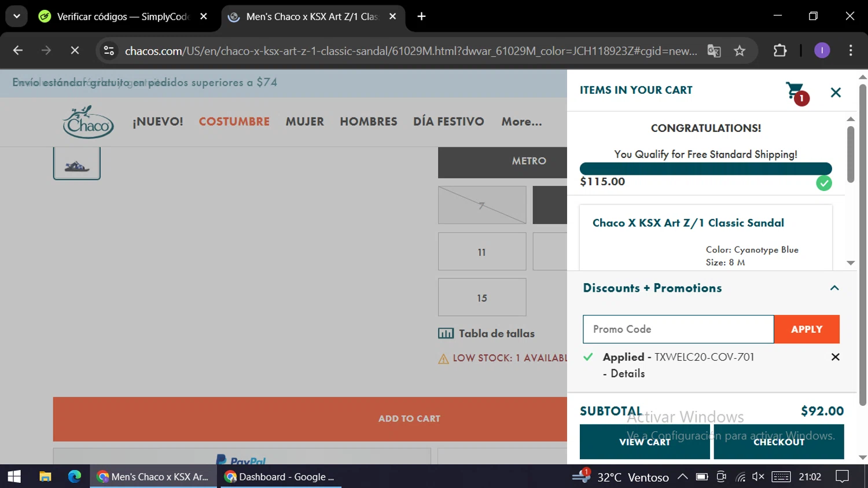Click page scrollbar down arrow
Image resolution: width=868 pixels, height=488 pixels.
863,457
